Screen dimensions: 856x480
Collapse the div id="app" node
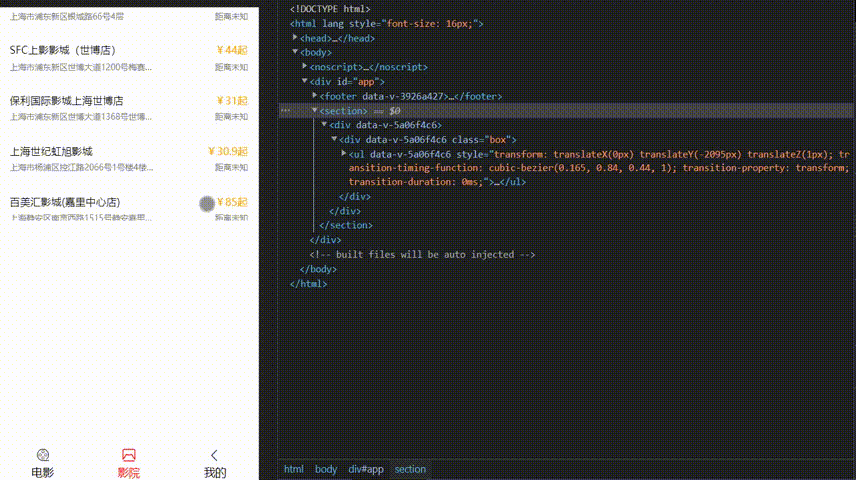[305, 81]
